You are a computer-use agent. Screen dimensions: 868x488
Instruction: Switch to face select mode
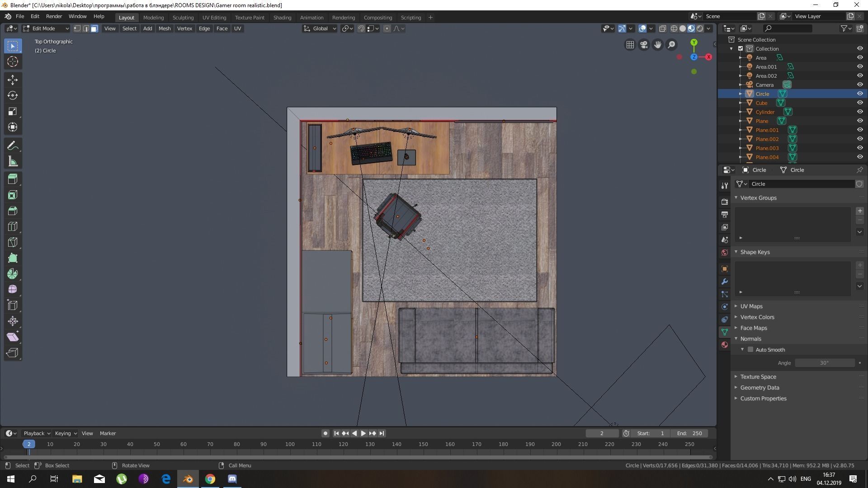coord(94,28)
